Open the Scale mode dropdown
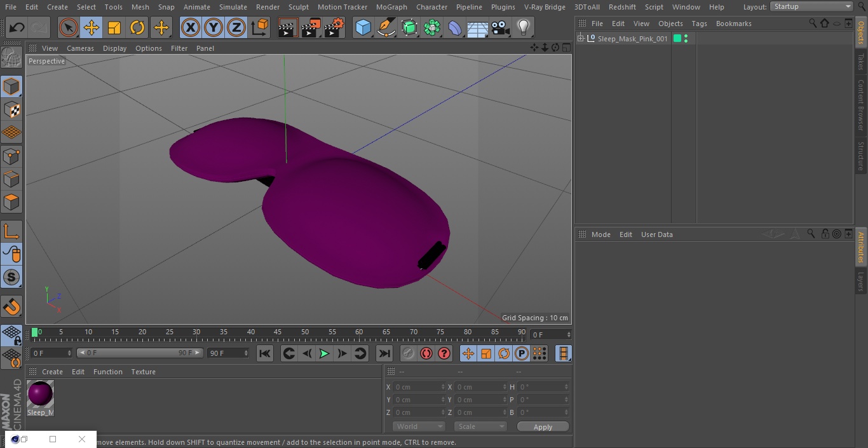 click(480, 426)
